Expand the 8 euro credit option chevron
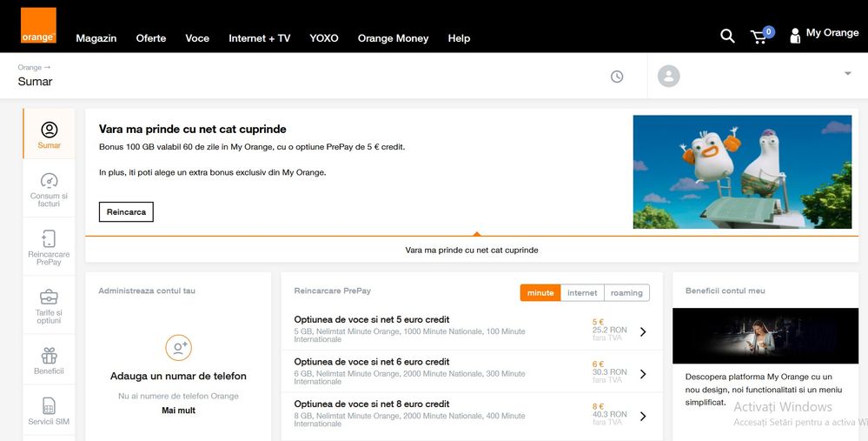The image size is (868, 441). coord(643,416)
